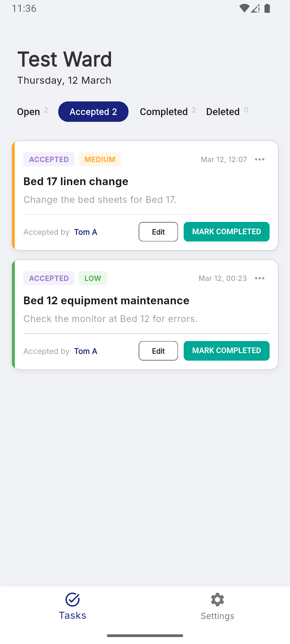Open Settings via the gear icon
290x644 pixels.
pyautogui.click(x=217, y=600)
